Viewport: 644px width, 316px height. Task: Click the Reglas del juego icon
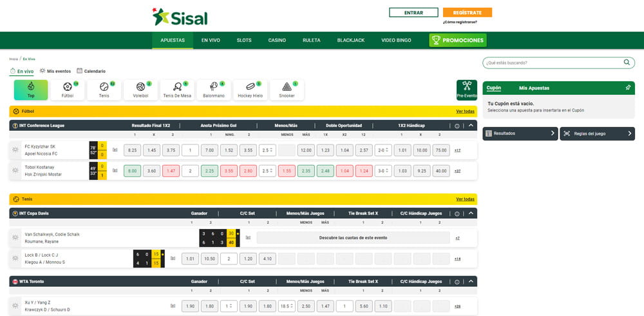567,133
